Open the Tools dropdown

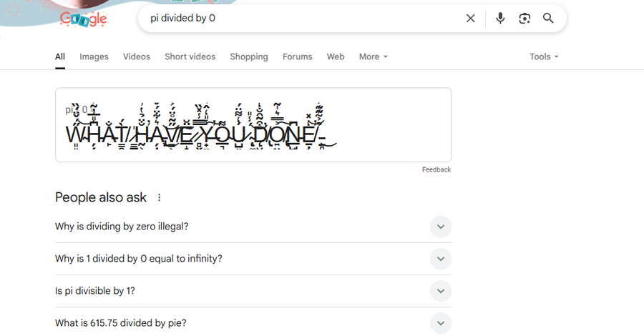544,57
